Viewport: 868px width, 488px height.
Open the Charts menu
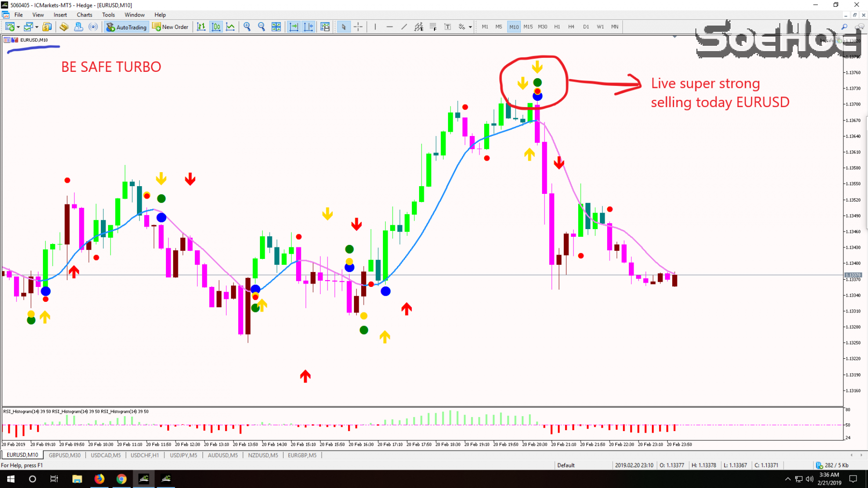tap(84, 14)
